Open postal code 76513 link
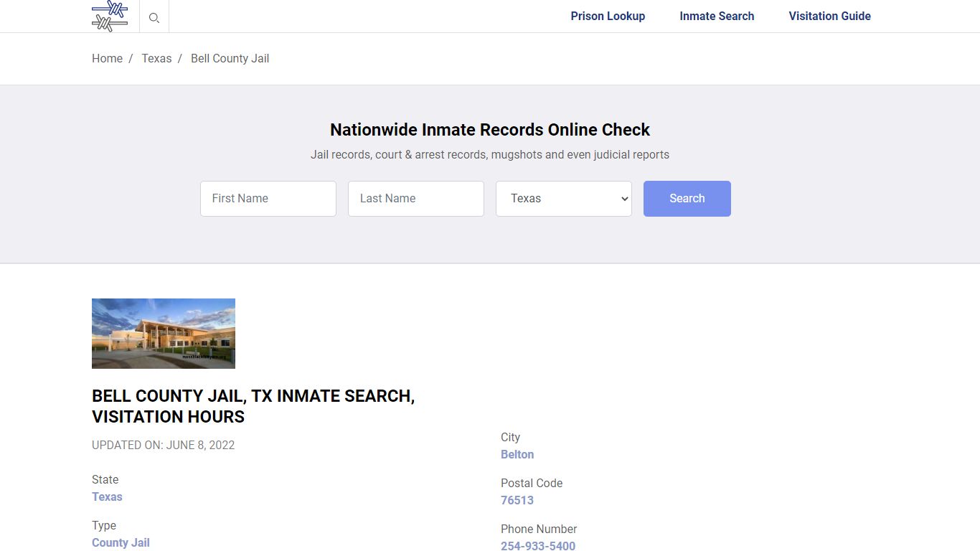 (517, 500)
